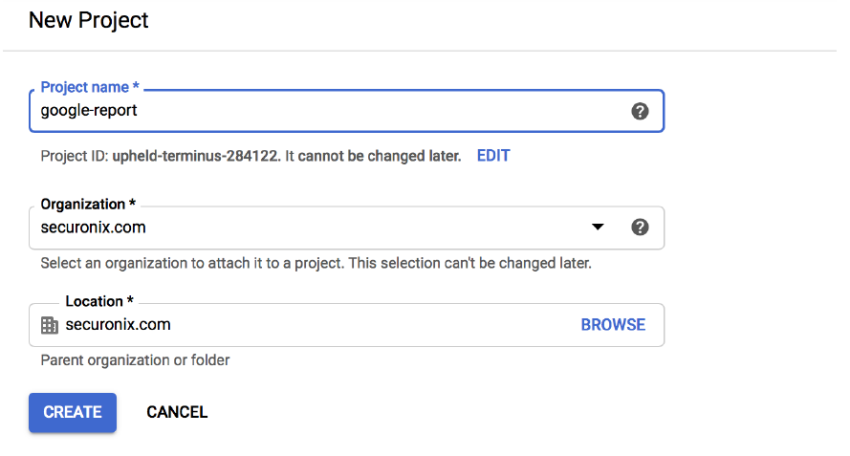Click the building icon in Location field
The width and height of the screenshot is (850, 456).
click(49, 325)
